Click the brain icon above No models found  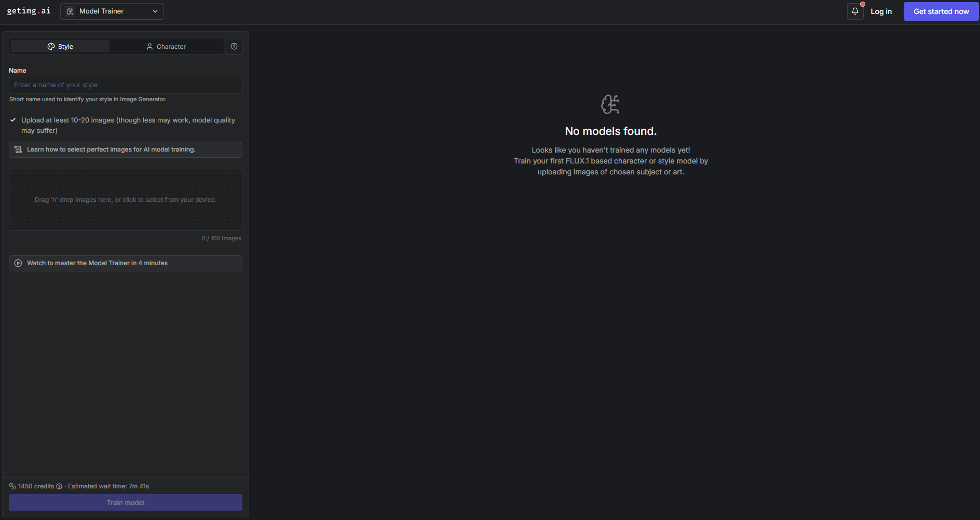[x=610, y=104]
